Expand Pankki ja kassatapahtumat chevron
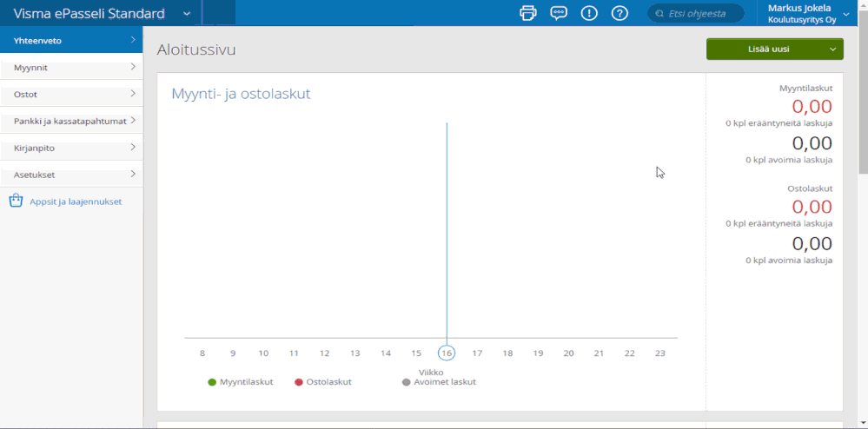The height and width of the screenshot is (429, 868). tap(133, 120)
